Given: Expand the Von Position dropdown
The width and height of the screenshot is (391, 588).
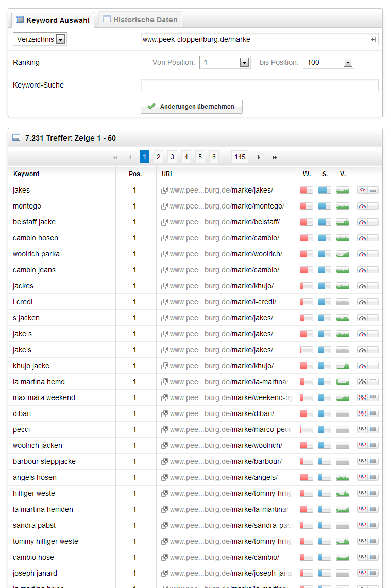Looking at the screenshot, I should pyautogui.click(x=245, y=62).
